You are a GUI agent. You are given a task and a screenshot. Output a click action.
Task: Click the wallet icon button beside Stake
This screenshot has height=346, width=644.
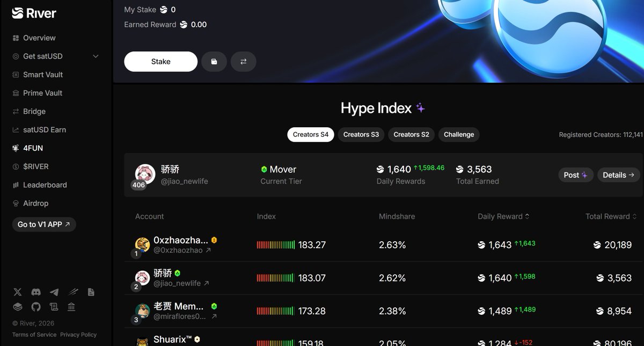(x=214, y=62)
